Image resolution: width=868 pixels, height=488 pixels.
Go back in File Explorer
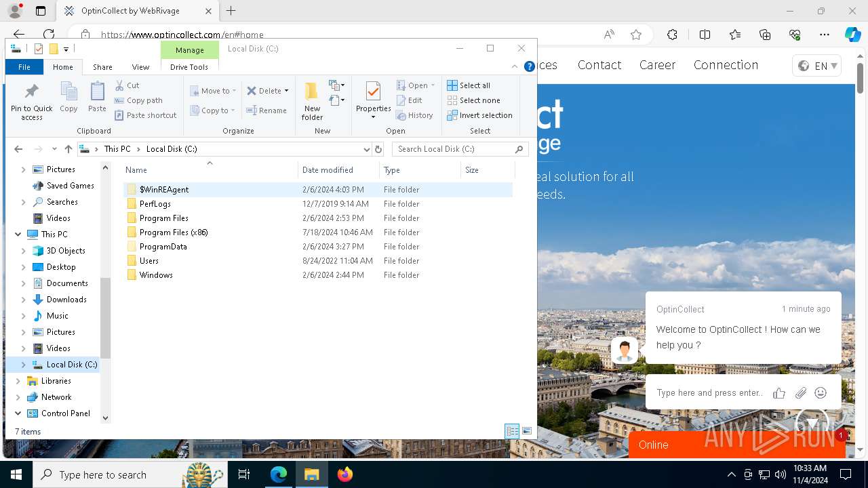pos(18,149)
